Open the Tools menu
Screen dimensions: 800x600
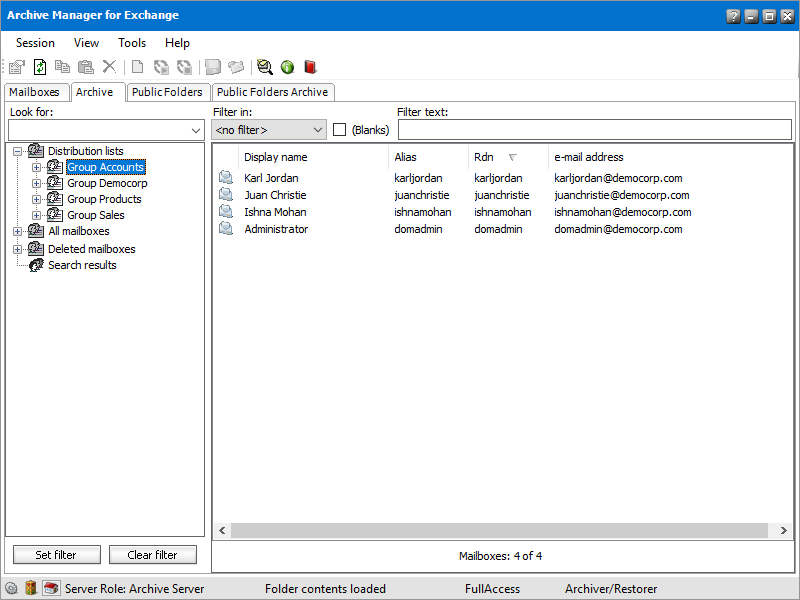[132, 43]
